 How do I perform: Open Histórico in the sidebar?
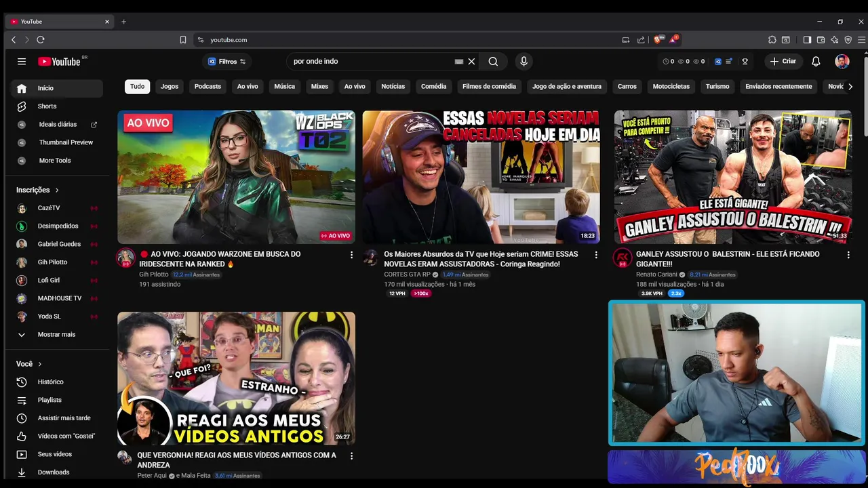pos(57,382)
